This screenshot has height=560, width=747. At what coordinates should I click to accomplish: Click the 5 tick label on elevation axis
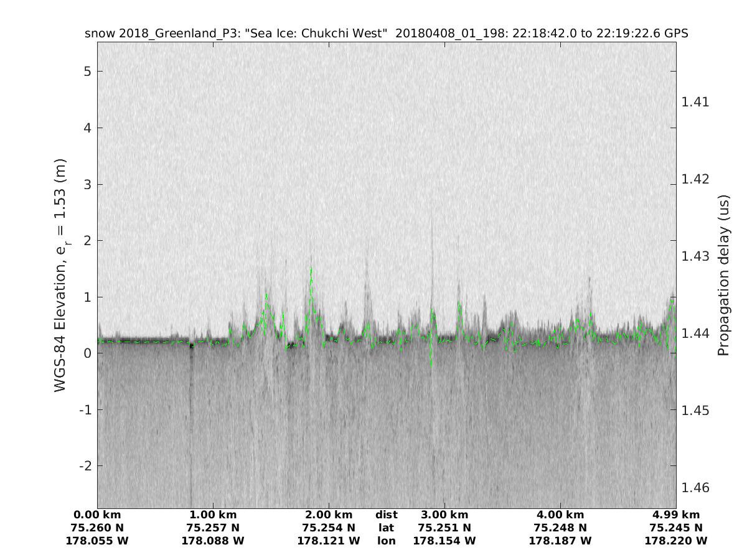[x=88, y=72]
